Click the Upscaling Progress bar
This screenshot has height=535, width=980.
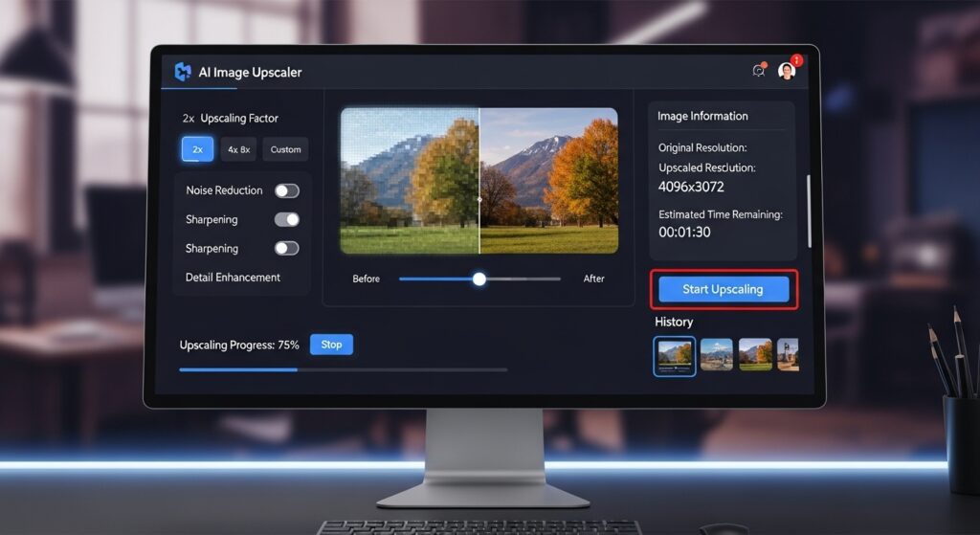coord(344,370)
